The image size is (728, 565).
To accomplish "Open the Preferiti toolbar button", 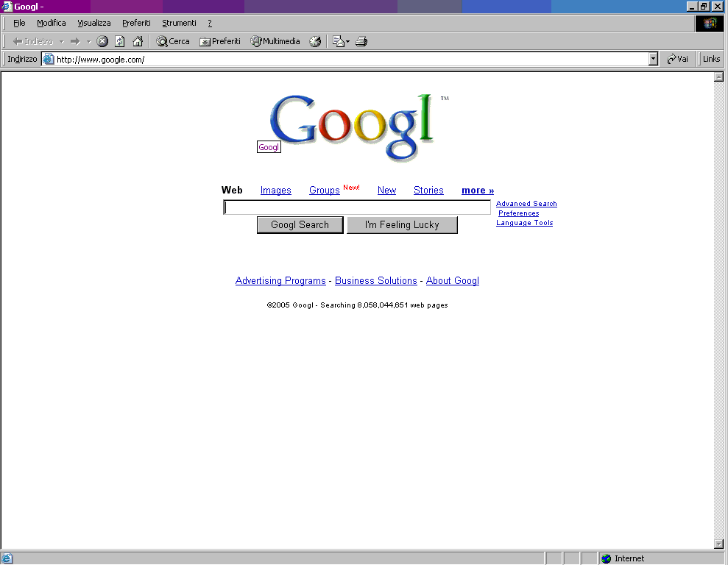I will 220,41.
